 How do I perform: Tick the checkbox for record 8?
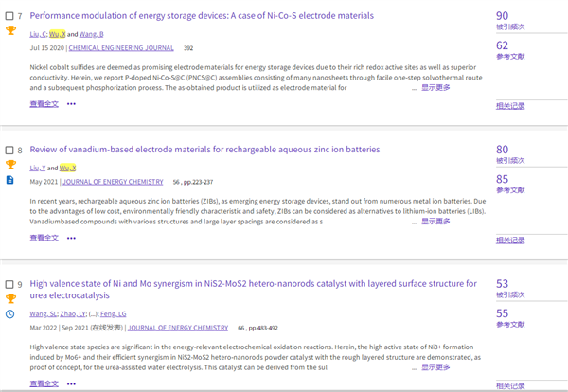click(x=9, y=150)
